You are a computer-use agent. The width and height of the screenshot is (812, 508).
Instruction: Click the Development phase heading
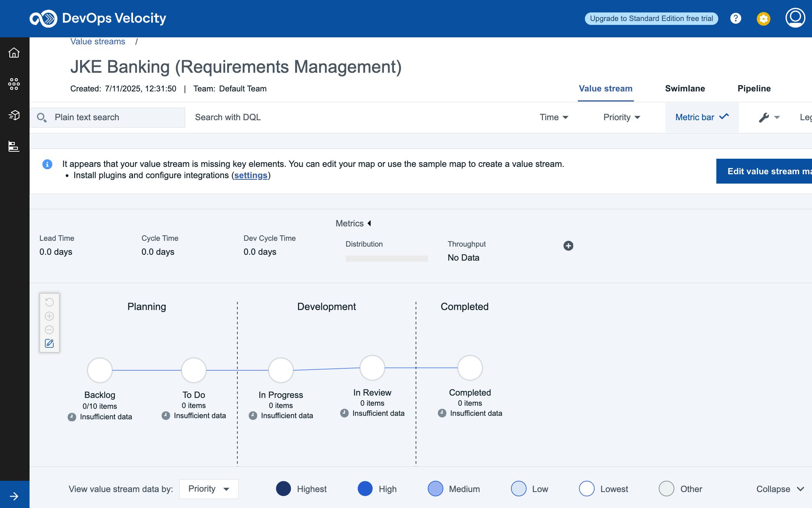327,307
